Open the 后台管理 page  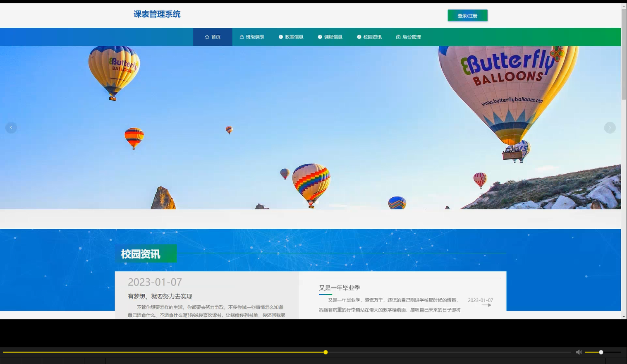tap(412, 37)
